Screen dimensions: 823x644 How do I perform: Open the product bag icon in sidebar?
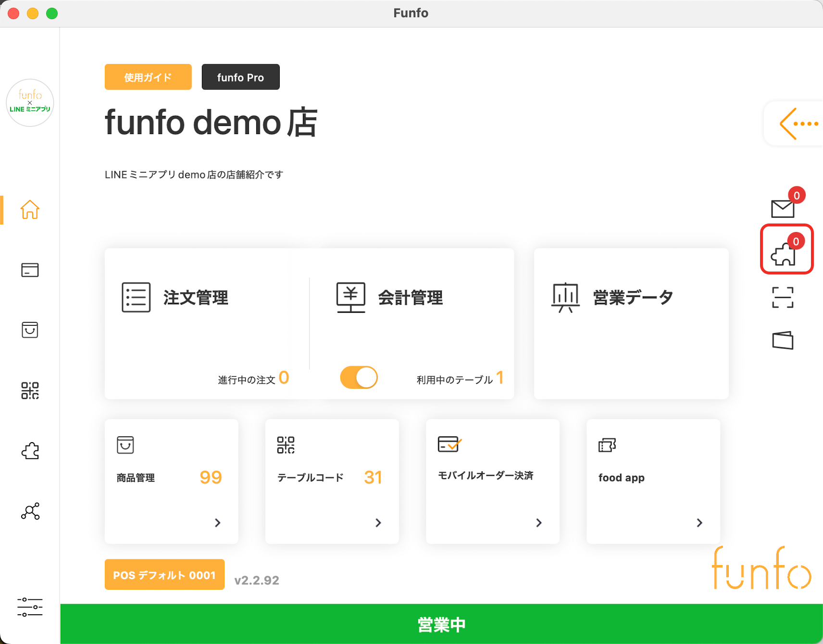[30, 330]
